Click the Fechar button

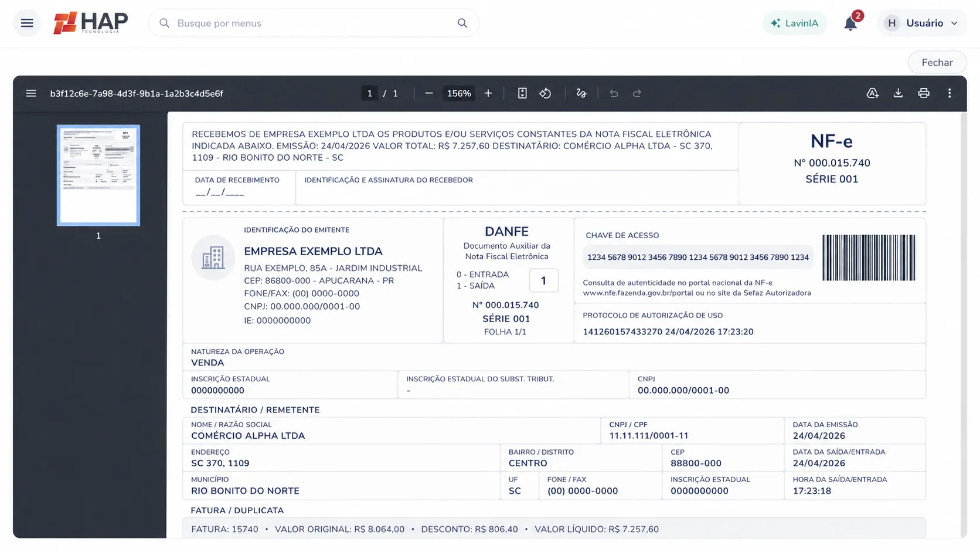(937, 63)
